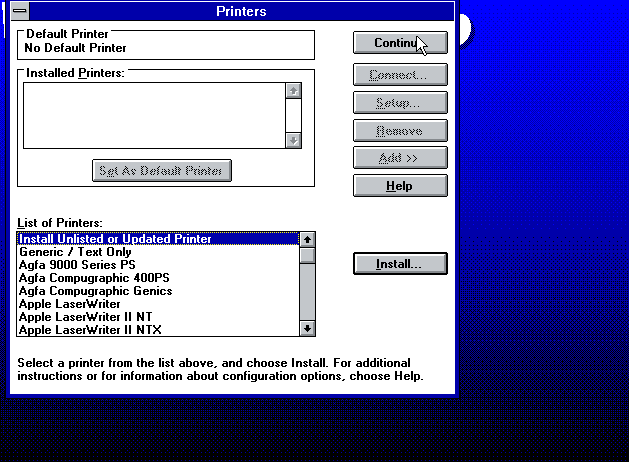Click Set As Default Printer button
The height and width of the screenshot is (462, 629).
pyautogui.click(x=162, y=170)
